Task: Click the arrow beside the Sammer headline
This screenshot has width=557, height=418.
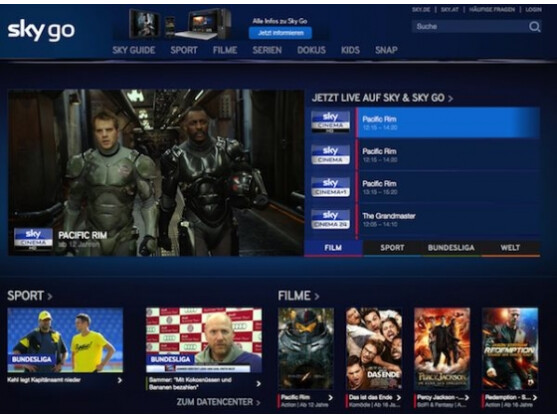Action: (x=258, y=384)
